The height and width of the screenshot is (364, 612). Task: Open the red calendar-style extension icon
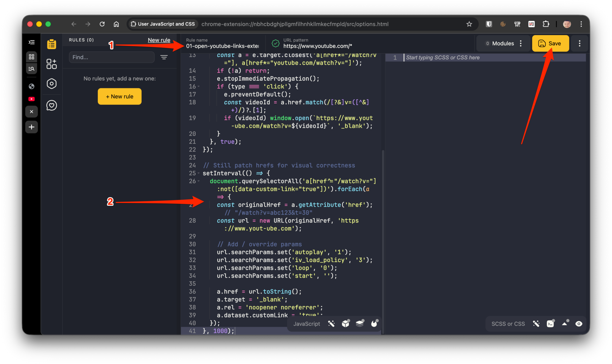(531, 24)
